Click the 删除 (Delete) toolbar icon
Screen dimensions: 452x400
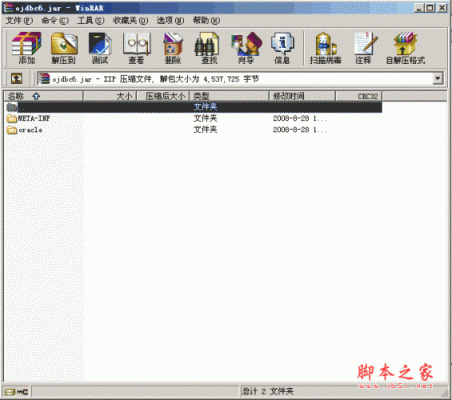(173, 48)
